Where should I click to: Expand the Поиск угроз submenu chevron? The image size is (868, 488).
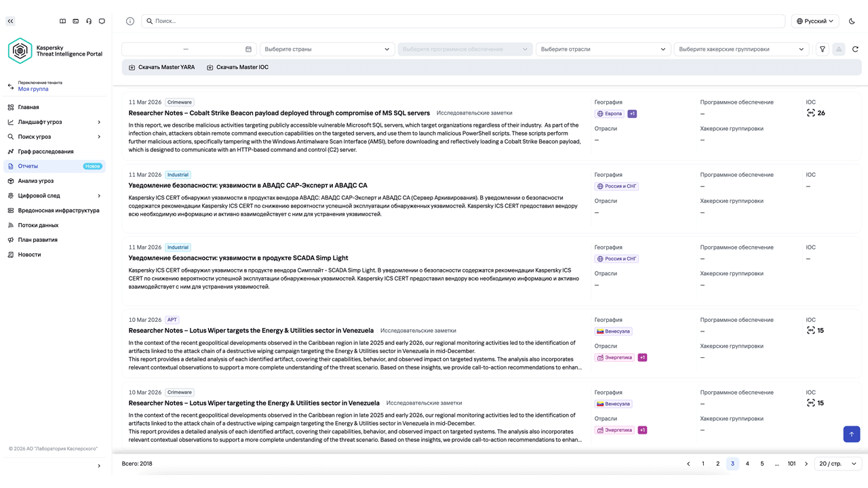99,137
